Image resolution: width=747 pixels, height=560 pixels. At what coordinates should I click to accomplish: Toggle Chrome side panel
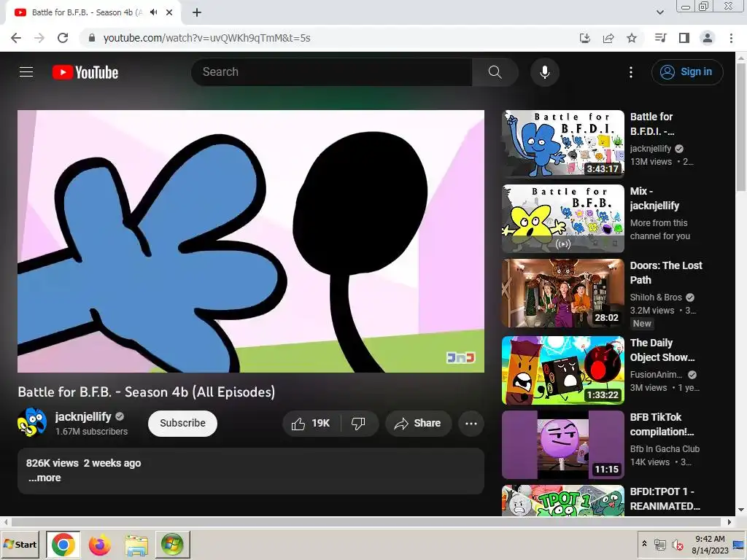pyautogui.click(x=684, y=38)
